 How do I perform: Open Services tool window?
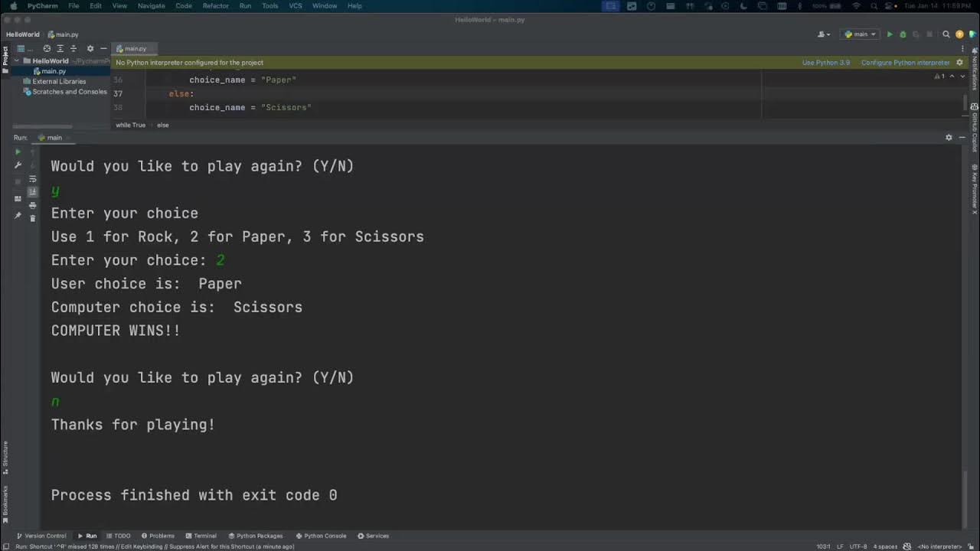coord(373,536)
